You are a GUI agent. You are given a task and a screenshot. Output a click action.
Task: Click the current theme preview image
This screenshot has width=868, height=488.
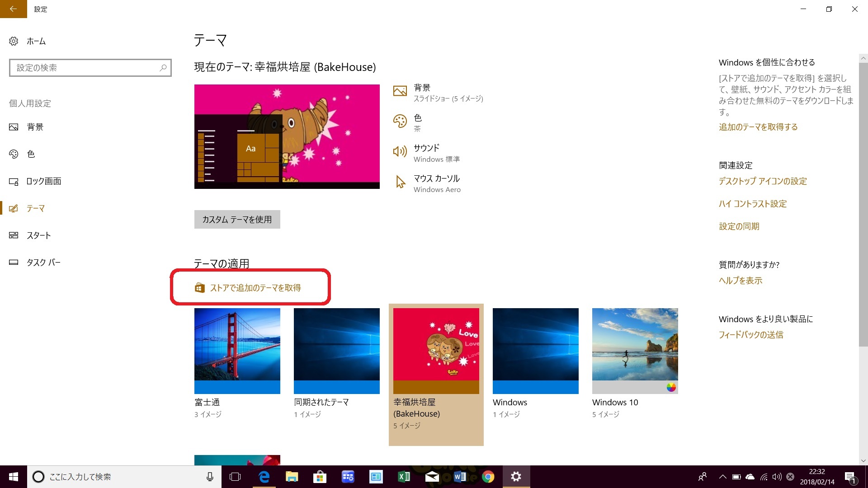pyautogui.click(x=287, y=136)
